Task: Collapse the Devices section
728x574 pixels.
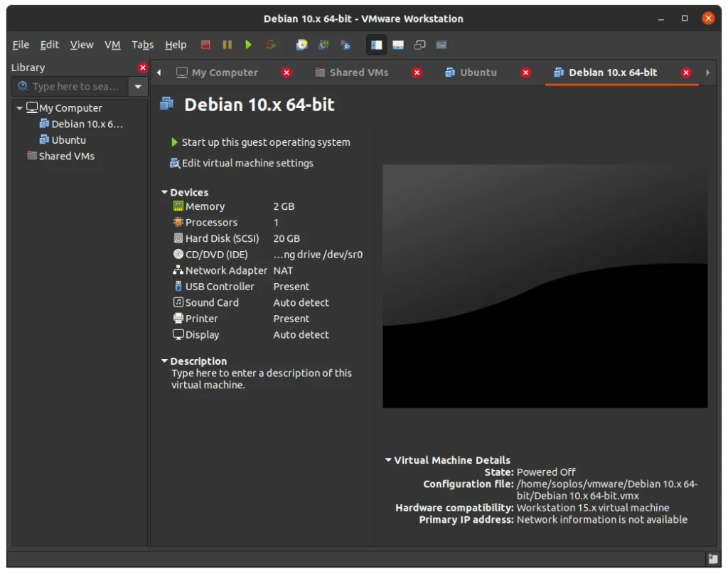Action: 164,192
